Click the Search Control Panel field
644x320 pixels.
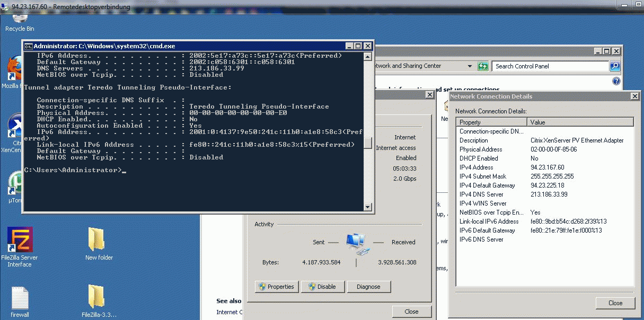550,66
